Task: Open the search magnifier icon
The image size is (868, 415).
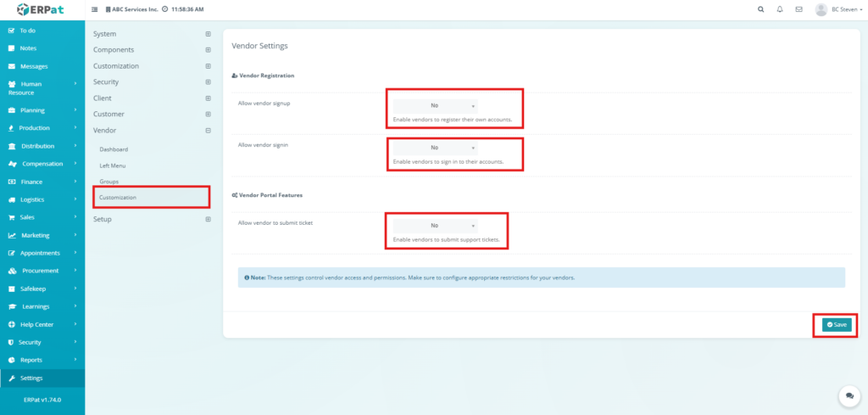Action: click(760, 9)
